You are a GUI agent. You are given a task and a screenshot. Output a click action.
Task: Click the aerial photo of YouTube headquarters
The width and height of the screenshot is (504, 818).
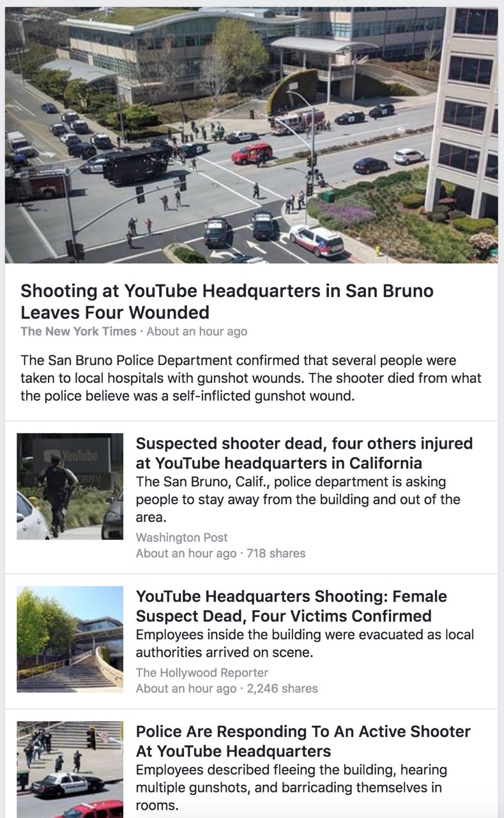tap(252, 135)
